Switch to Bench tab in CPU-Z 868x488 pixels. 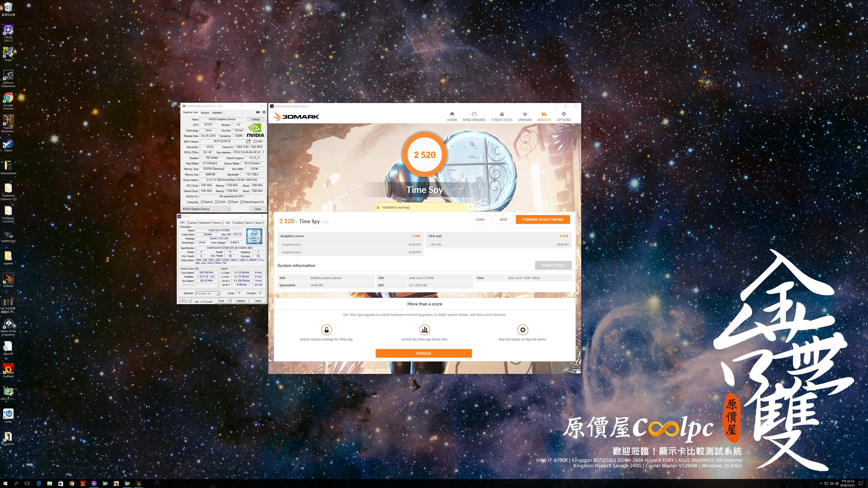pos(249,223)
